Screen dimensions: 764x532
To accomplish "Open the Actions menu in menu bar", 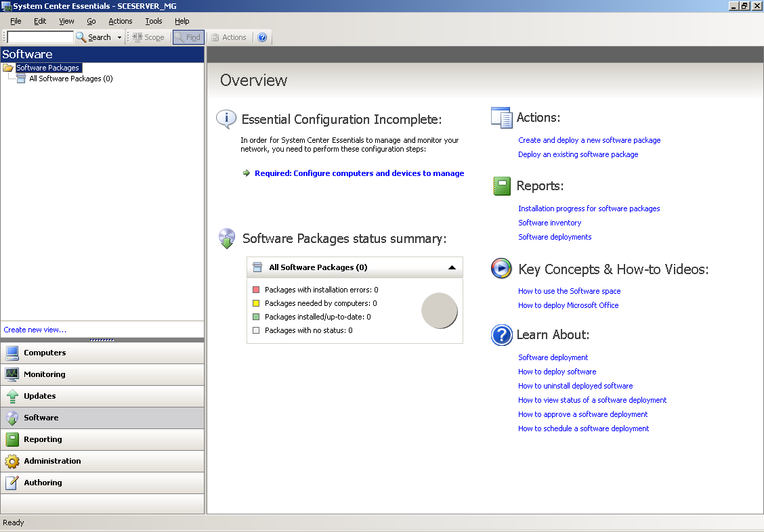I will pyautogui.click(x=121, y=21).
